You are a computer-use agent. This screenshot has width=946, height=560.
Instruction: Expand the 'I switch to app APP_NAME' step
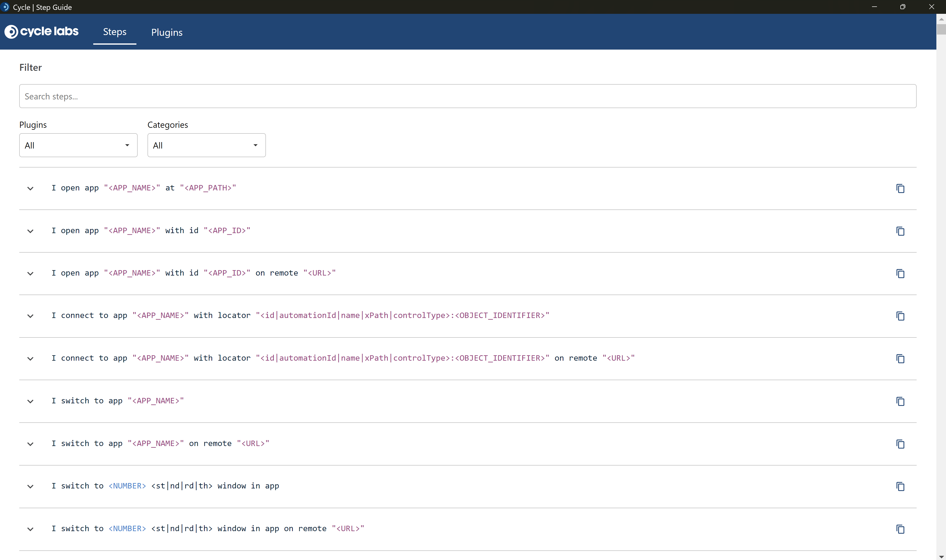[31, 401]
